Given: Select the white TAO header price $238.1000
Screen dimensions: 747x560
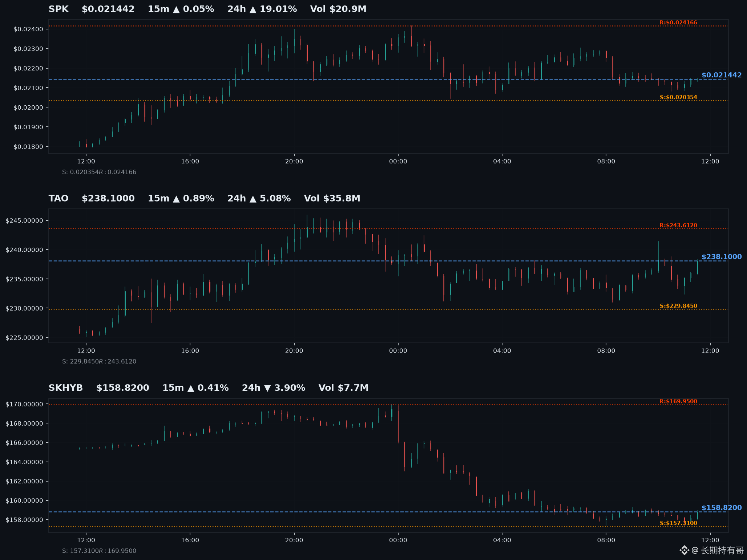Looking at the screenshot, I should [108, 199].
